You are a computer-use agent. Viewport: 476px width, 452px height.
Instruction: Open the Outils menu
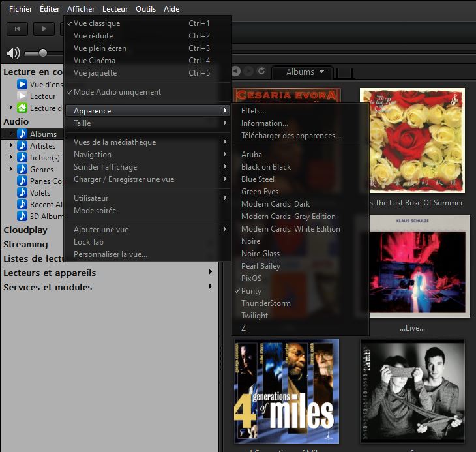(145, 9)
